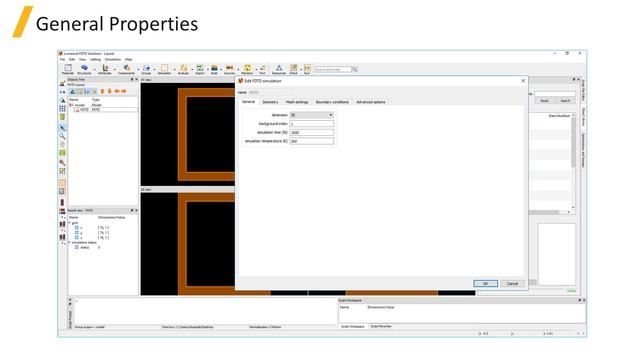The image size is (640, 360).
Task: Open the Monitors dropdown arrow
Action: 256,69
